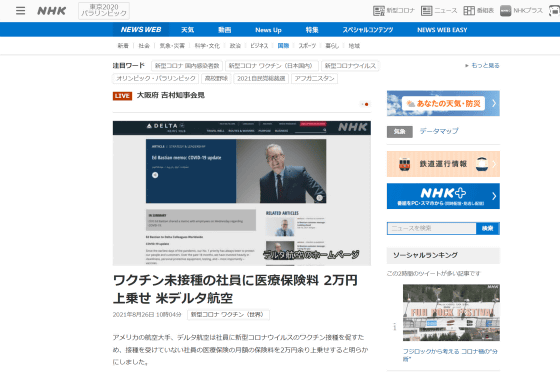Image resolution: width=560 pixels, height=372 pixels.
Task: Switch to the 天気 tab
Action: [x=188, y=30]
